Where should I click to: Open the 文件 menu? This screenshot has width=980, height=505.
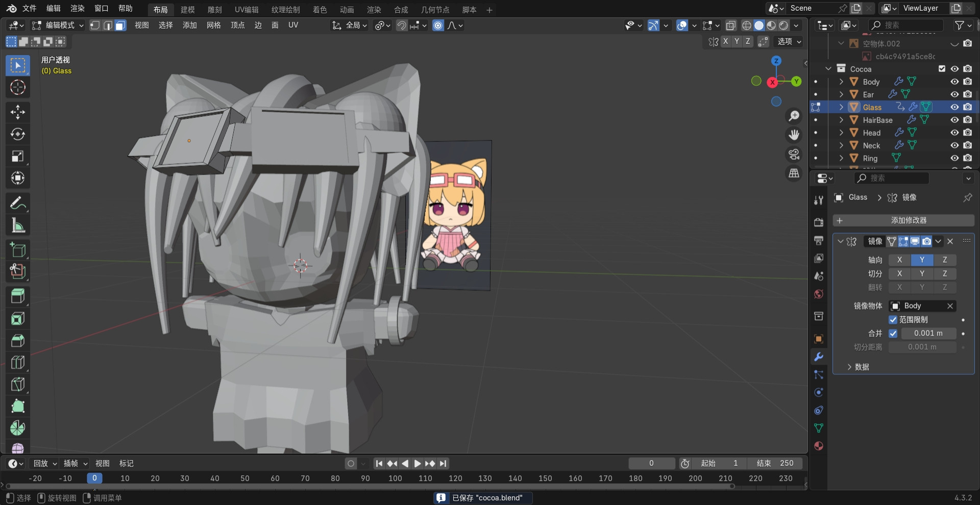(30, 9)
